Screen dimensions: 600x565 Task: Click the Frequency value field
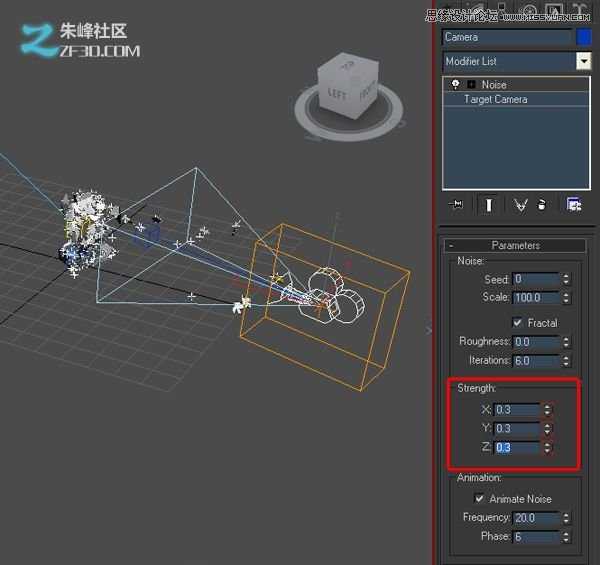click(x=536, y=518)
